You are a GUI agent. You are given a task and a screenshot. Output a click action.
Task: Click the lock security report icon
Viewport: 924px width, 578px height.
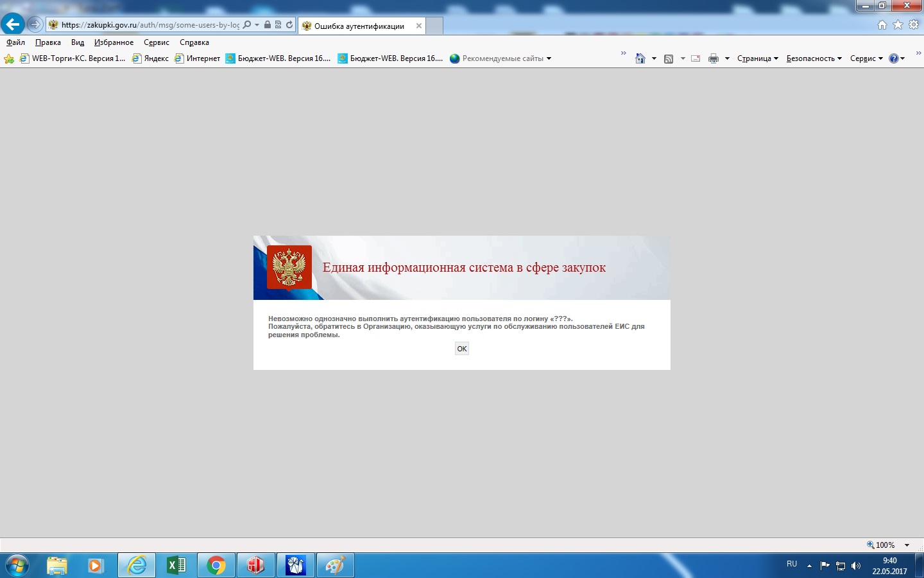point(268,25)
